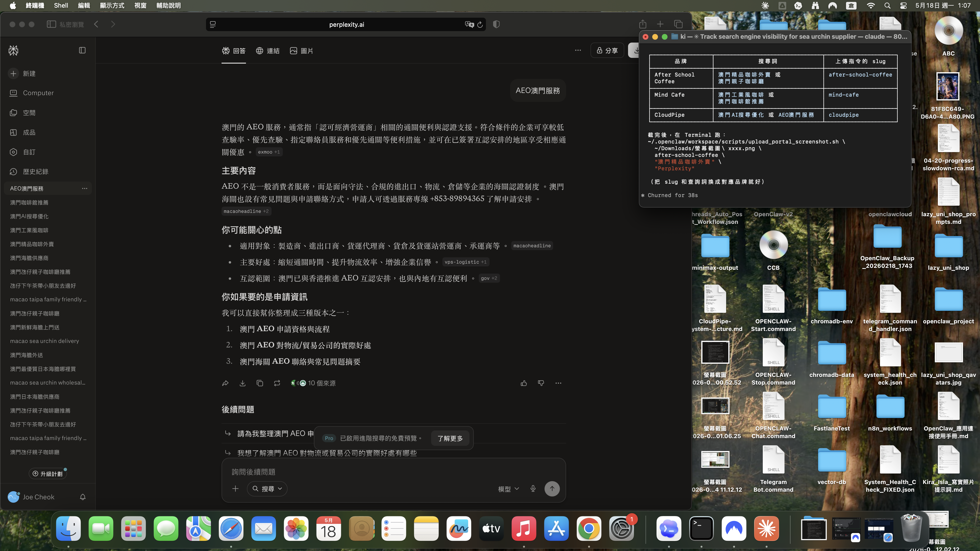Open the 編輯 menu in the menu bar

point(84,5)
